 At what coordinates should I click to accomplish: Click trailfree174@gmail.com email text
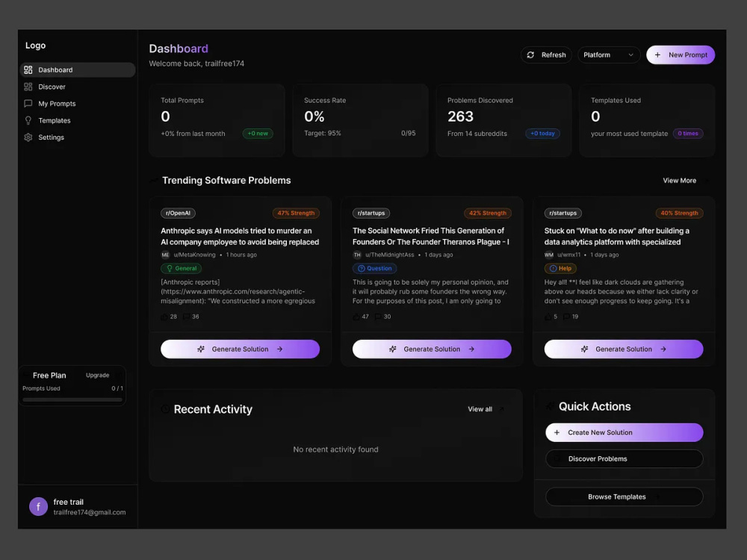[x=90, y=512]
